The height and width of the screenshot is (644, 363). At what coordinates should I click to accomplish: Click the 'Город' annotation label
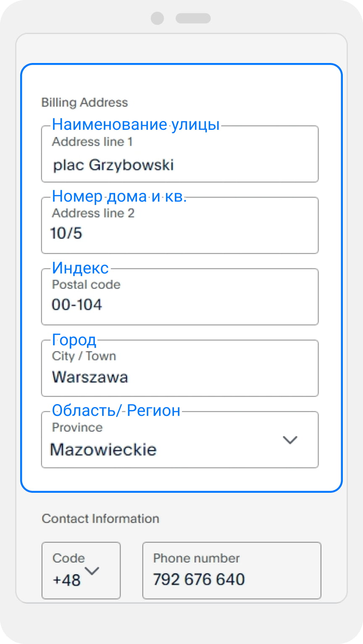74,339
